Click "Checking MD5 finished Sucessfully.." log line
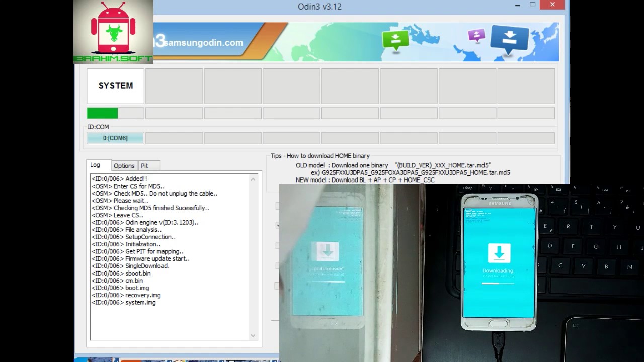This screenshot has height=362, width=644. pyautogui.click(x=150, y=208)
